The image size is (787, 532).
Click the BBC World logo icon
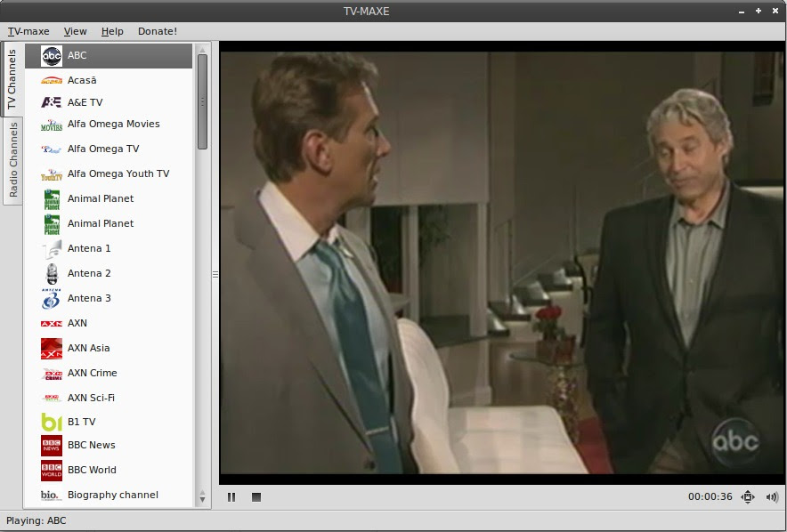(x=52, y=471)
